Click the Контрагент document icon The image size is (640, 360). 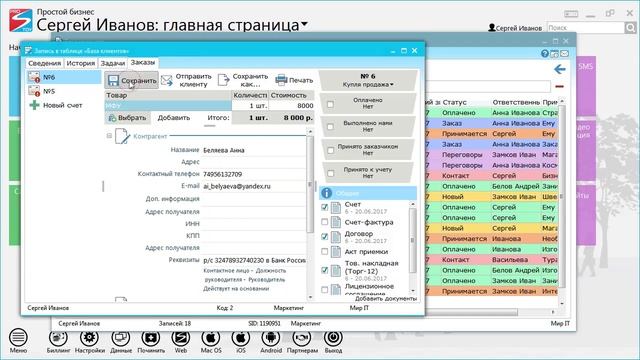[x=122, y=136]
